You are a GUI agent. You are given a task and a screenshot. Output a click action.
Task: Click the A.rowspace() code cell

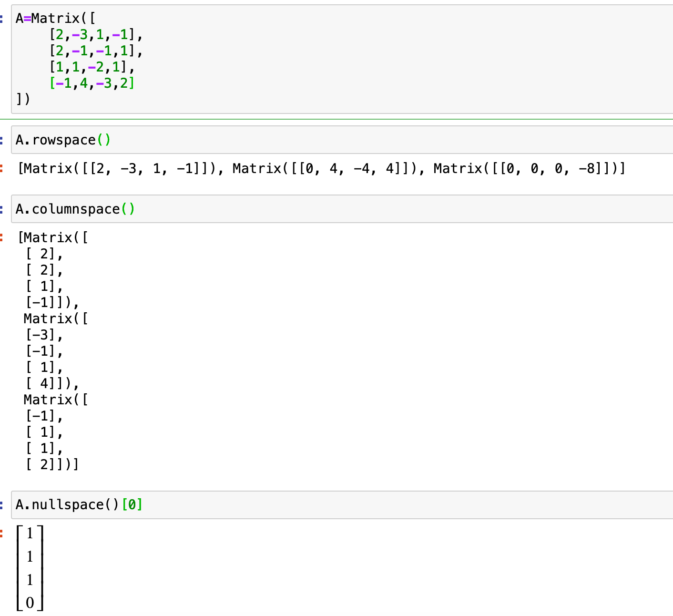coord(342,140)
